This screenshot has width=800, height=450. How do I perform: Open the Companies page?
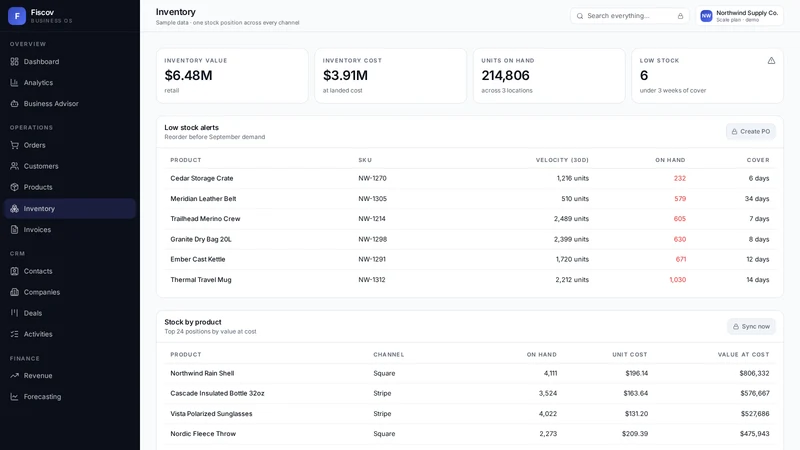pyautogui.click(x=70, y=292)
